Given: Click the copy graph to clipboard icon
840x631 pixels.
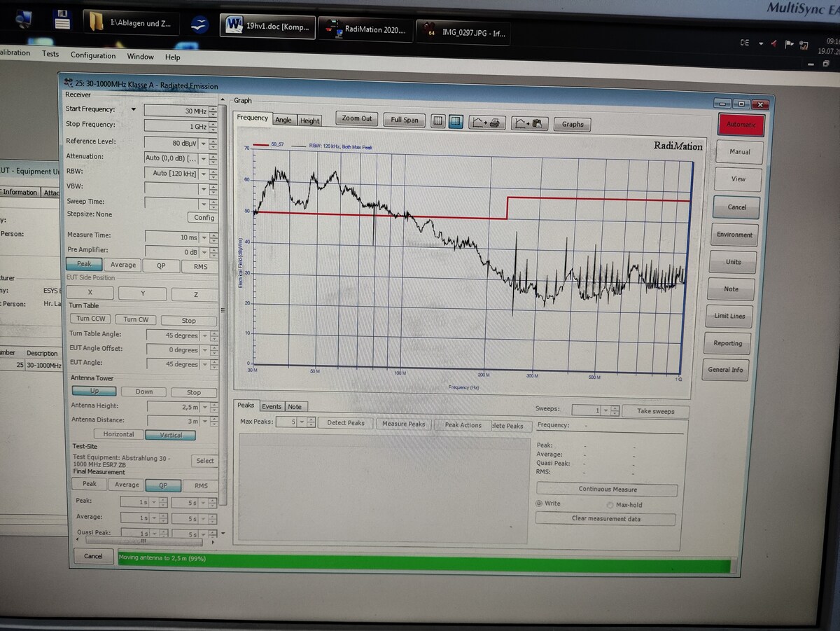Looking at the screenshot, I should [529, 123].
